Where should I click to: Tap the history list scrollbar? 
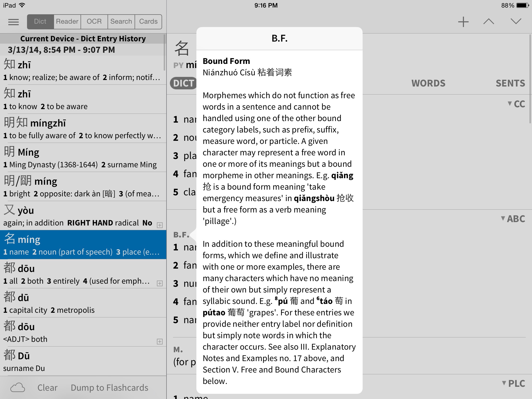click(x=164, y=52)
